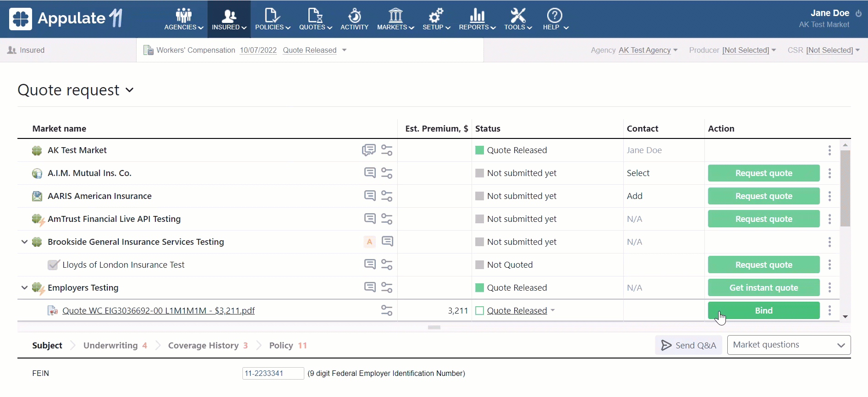Switch to the Policy tab
The height and width of the screenshot is (397, 868).
coord(288,345)
